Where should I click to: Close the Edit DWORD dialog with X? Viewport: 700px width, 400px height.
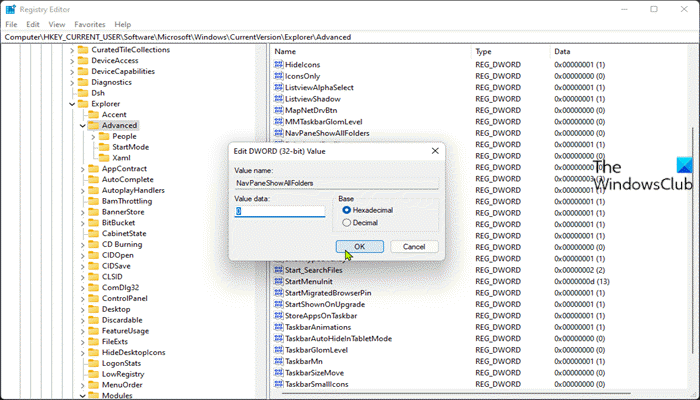point(435,151)
